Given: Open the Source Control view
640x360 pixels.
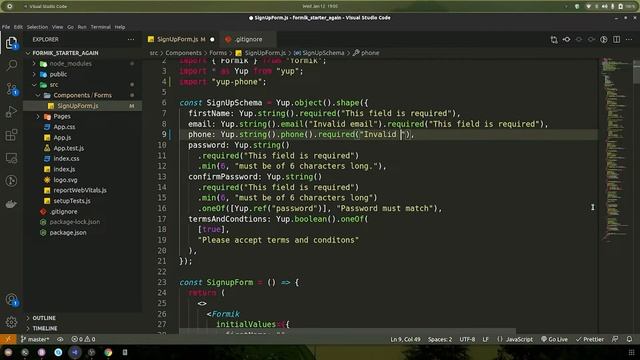Looking at the screenshot, I should click(x=11, y=89).
